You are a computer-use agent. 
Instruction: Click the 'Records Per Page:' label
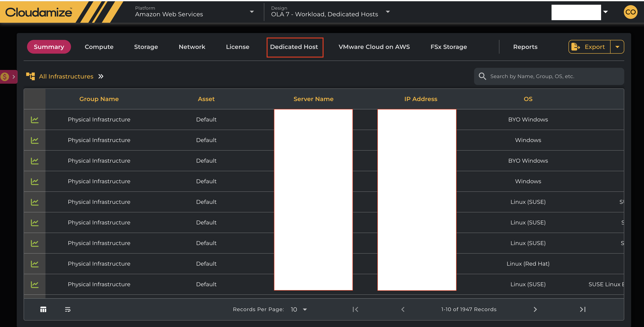(x=258, y=309)
